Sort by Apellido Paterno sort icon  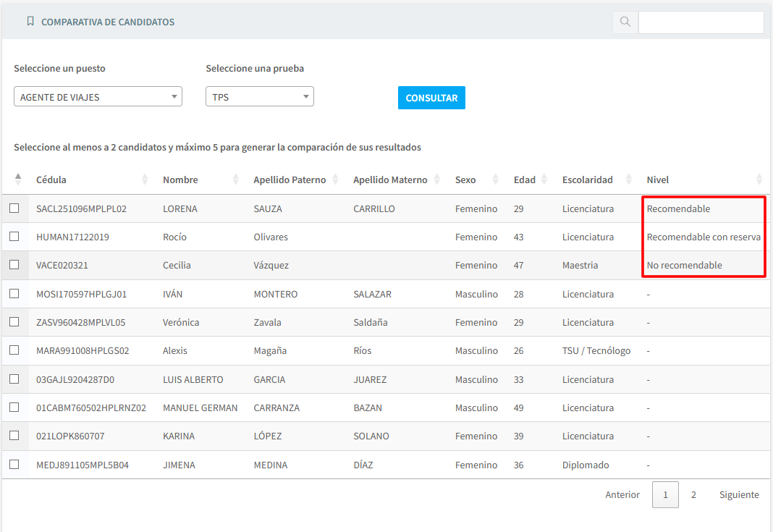[335, 180]
